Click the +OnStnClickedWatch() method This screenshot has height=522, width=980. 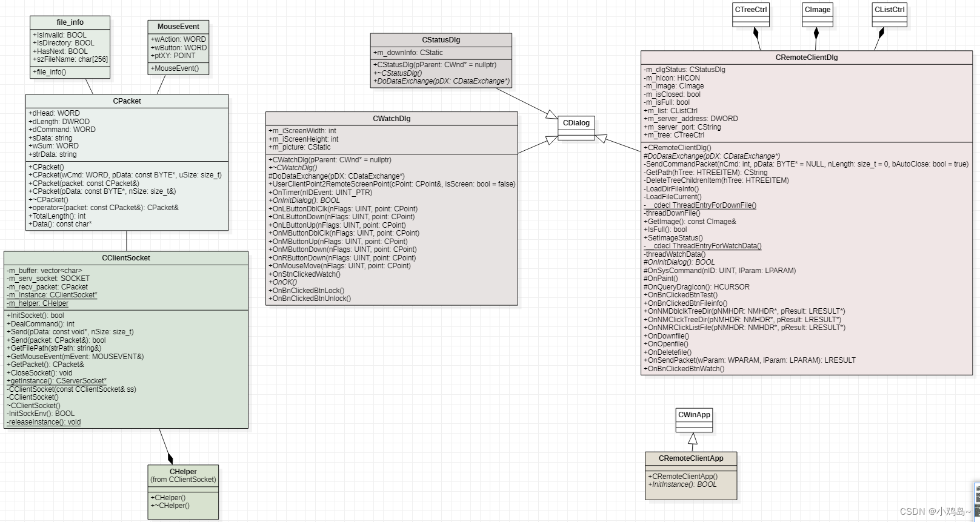tap(305, 274)
